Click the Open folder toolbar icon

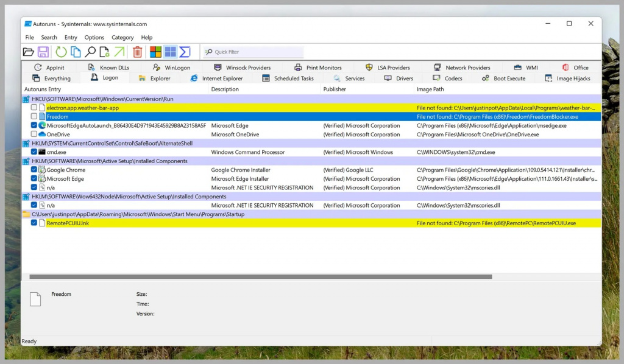(28, 52)
